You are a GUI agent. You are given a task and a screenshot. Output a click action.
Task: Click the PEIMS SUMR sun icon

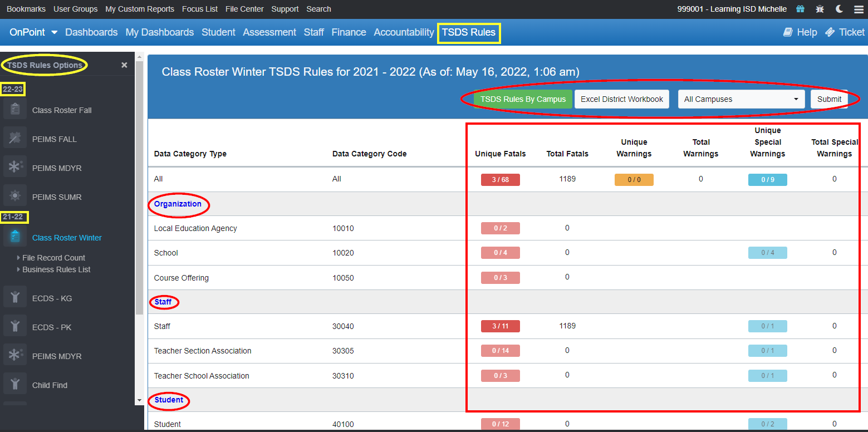click(14, 197)
